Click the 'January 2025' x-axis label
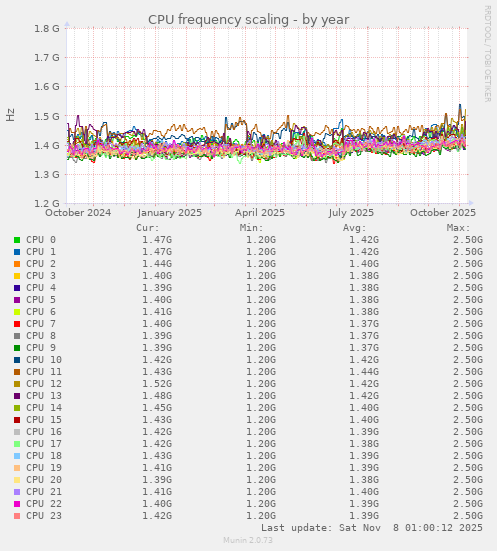497x551 pixels. pos(170,213)
